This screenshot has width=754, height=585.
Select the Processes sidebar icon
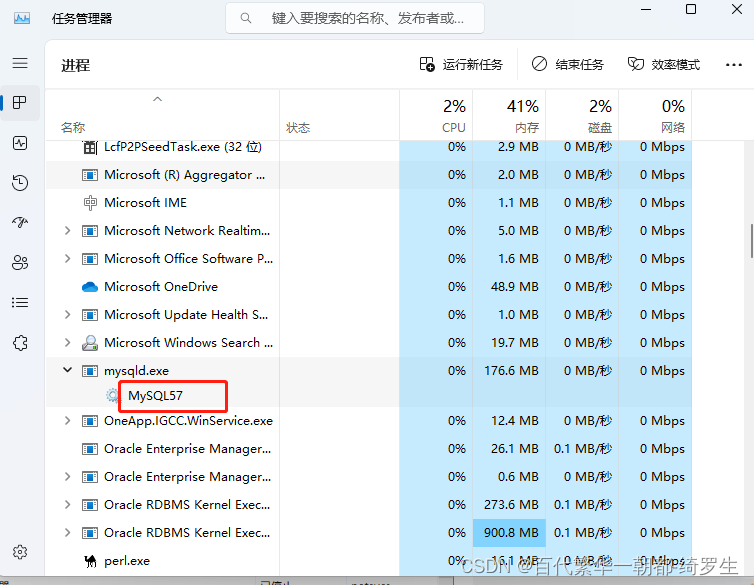pyautogui.click(x=20, y=102)
